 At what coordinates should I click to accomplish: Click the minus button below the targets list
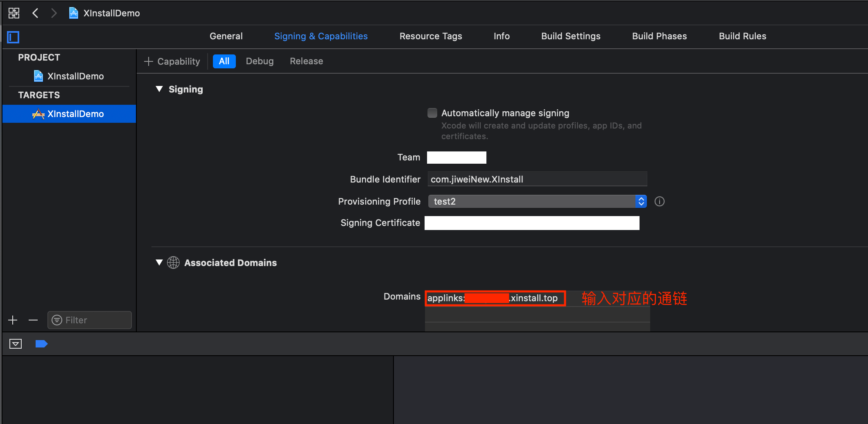click(x=34, y=320)
